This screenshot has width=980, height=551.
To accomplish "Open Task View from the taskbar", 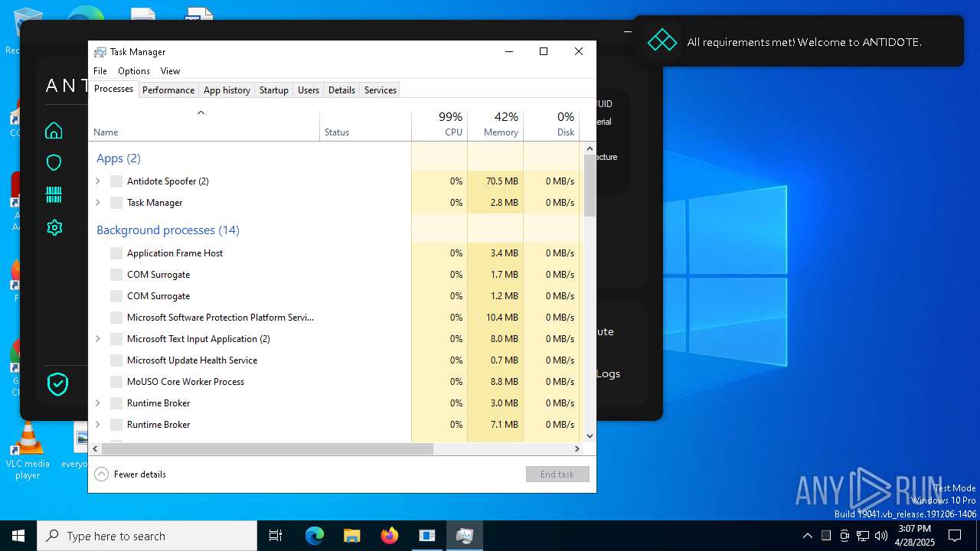I will 276,536.
